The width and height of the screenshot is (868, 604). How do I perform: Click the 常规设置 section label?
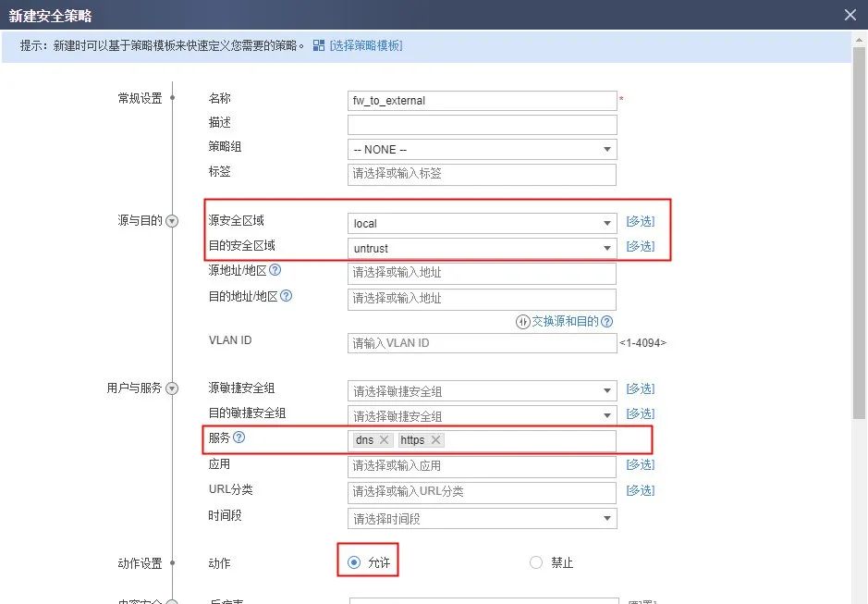click(x=141, y=98)
